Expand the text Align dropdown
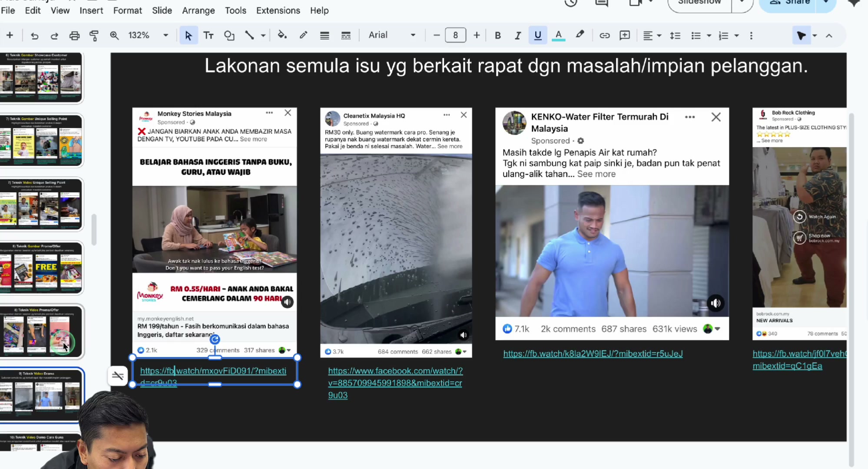The width and height of the screenshot is (868, 469). [659, 36]
